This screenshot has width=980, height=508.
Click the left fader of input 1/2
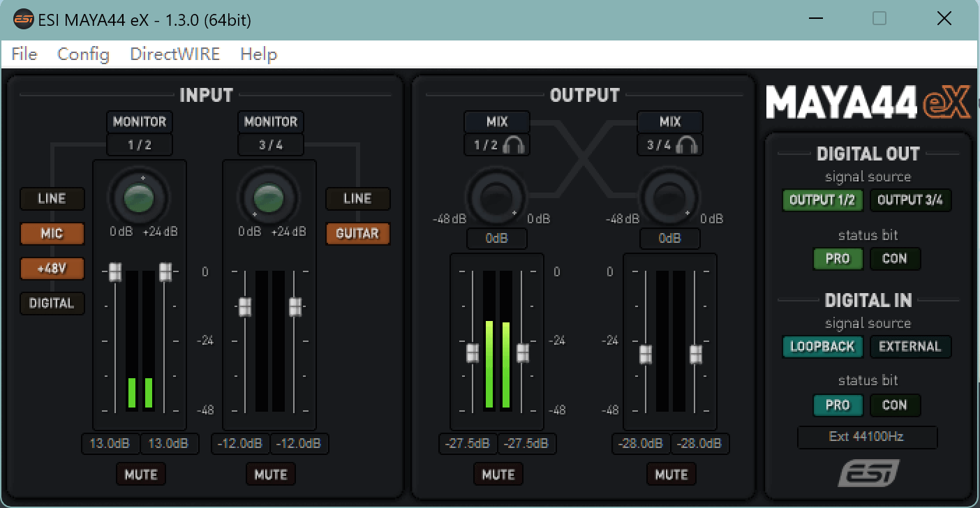(115, 272)
